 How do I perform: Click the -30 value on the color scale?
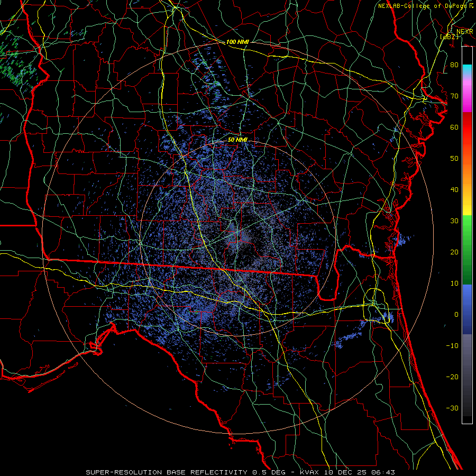pos(452,408)
